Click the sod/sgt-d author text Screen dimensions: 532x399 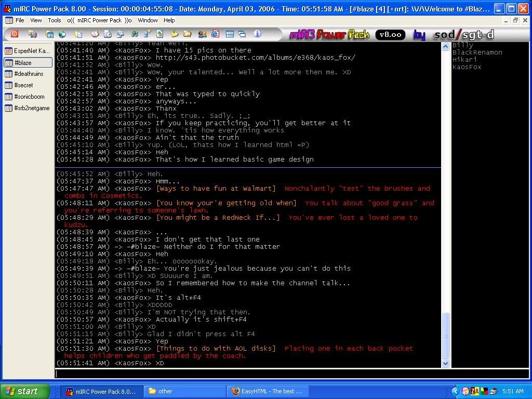tap(464, 34)
